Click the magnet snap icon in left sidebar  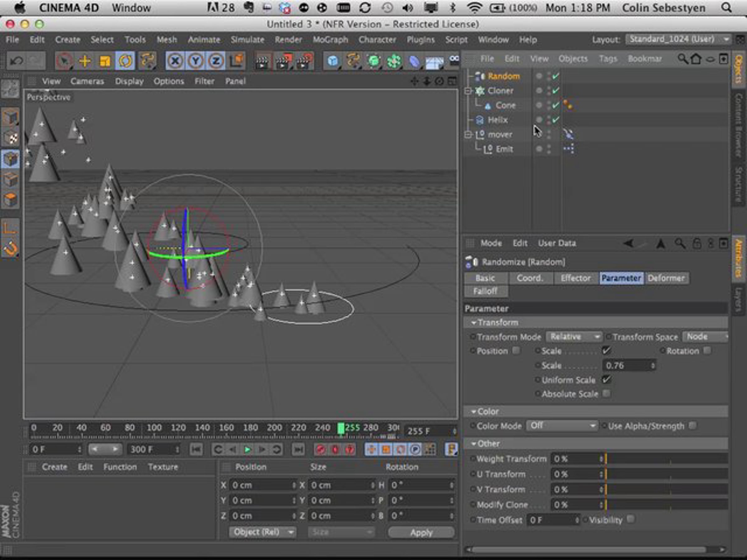click(11, 250)
